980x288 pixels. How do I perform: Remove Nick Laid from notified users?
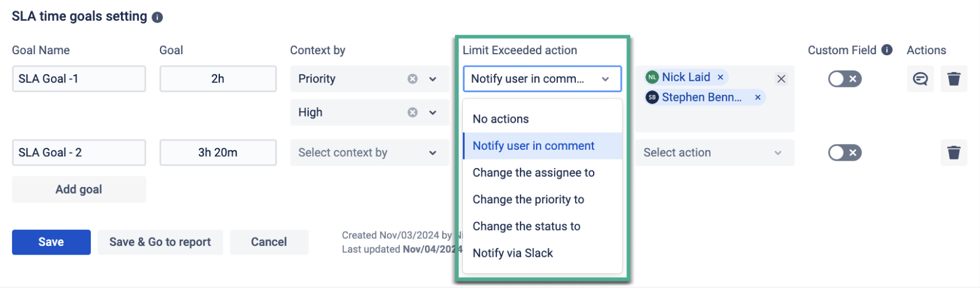(720, 77)
